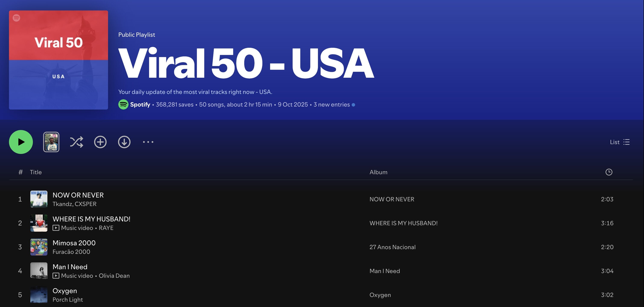The height and width of the screenshot is (307, 644).
Task: Sort tracks by Album column
Action: (x=378, y=172)
